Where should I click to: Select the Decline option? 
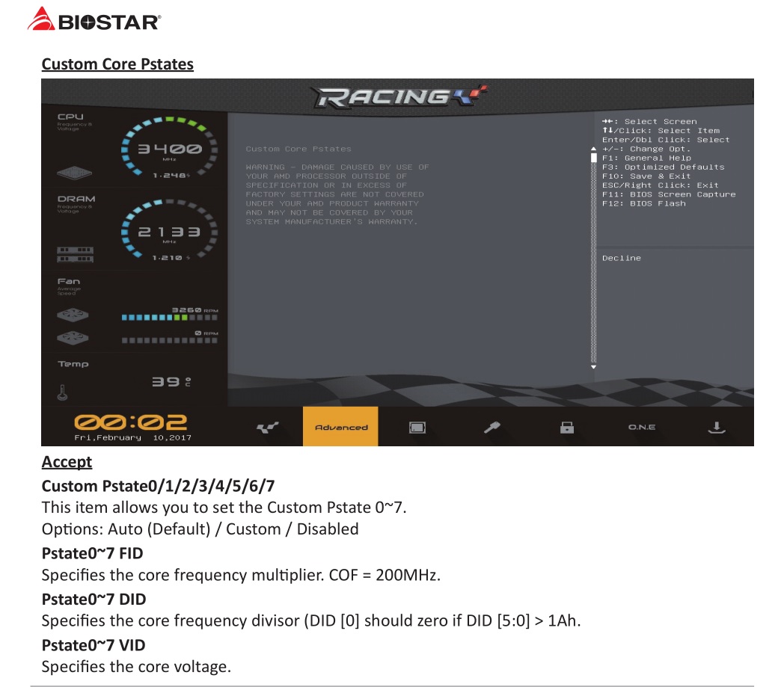pos(622,259)
